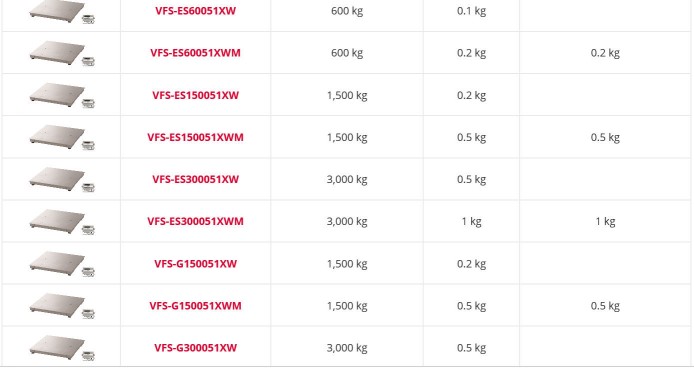Click scale thumbnail for VFS-G150051XW
Image resolution: width=694 pixels, height=368 pixels.
62,264
